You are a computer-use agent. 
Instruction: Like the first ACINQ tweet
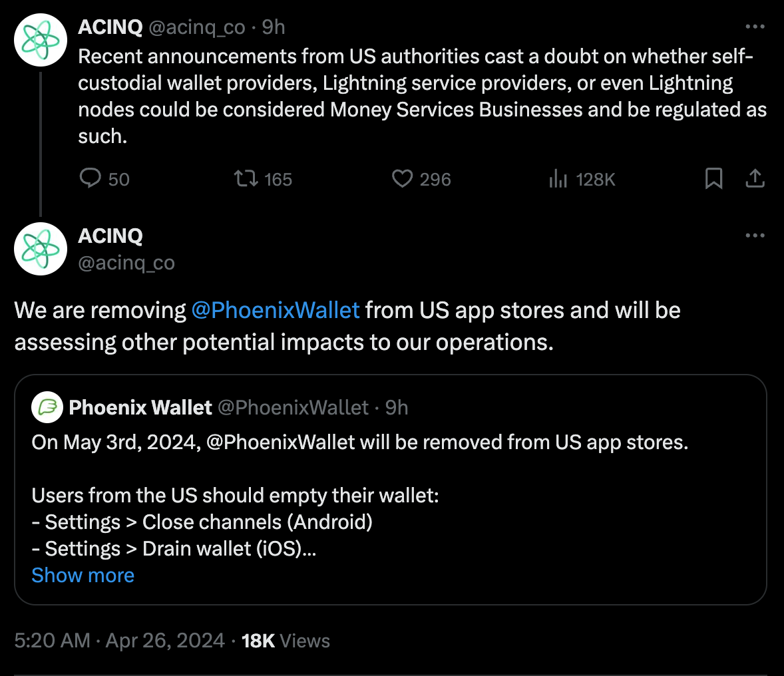(402, 179)
